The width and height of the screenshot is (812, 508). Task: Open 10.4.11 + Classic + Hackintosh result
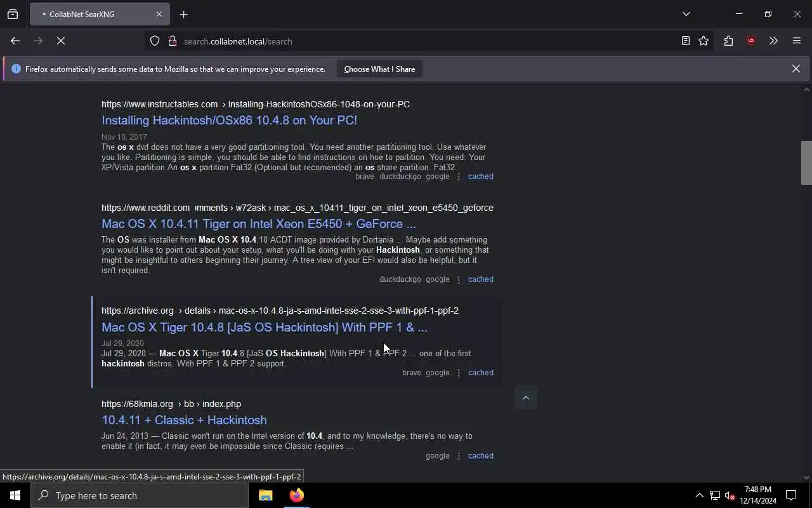[184, 420]
